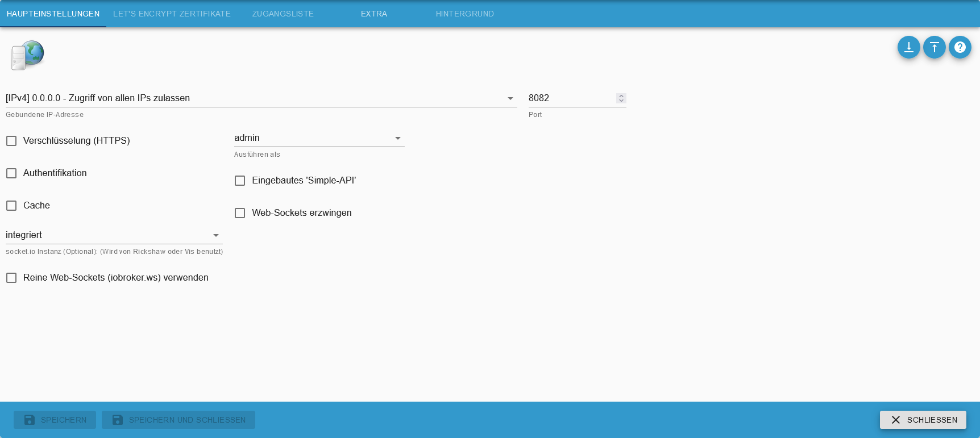Viewport: 980px width, 438px height.
Task: Switch to the Zugangsliste tab
Action: coord(283,14)
